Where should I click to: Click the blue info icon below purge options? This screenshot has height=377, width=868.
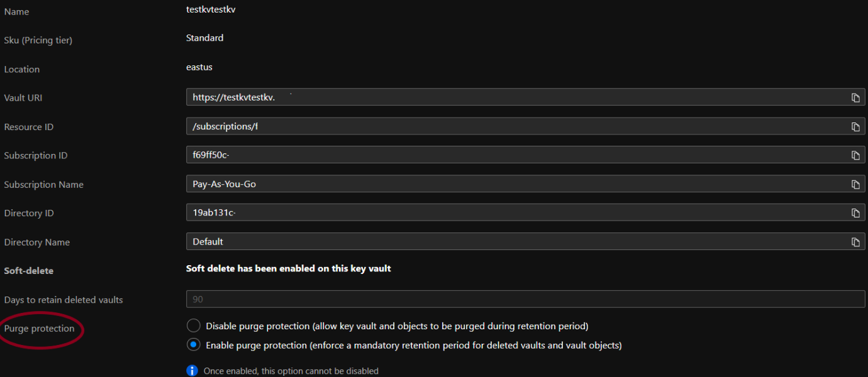tap(192, 371)
